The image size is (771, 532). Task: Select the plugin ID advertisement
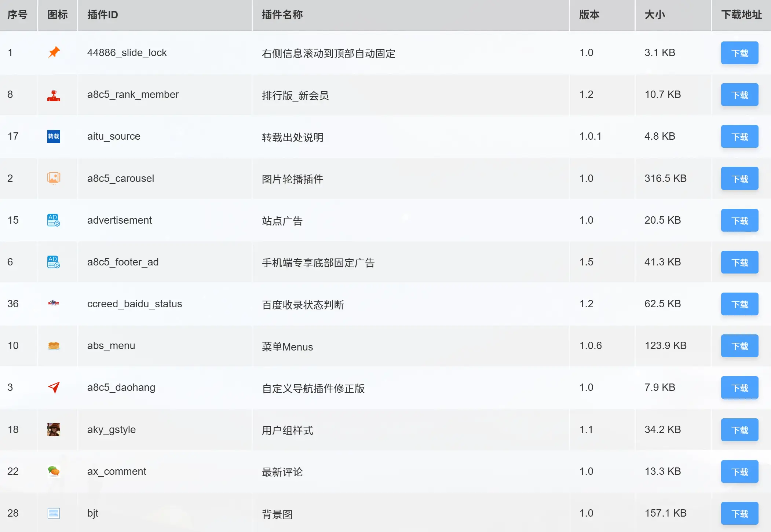pos(120,220)
